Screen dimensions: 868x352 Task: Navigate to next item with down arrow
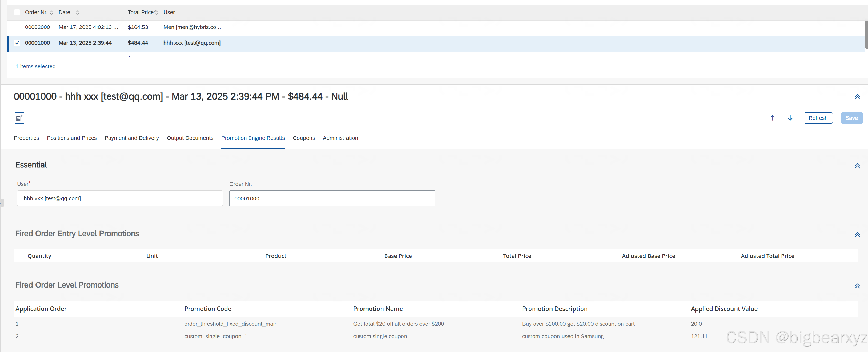790,118
